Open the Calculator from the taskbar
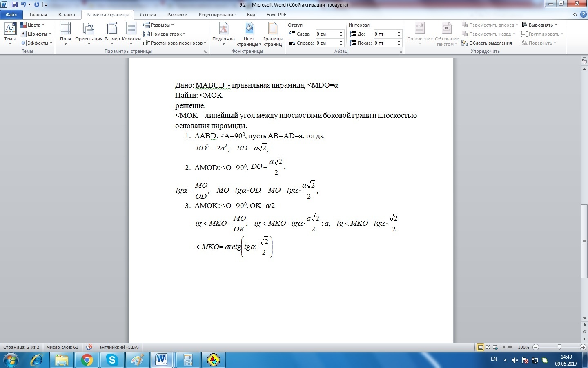 [188, 360]
